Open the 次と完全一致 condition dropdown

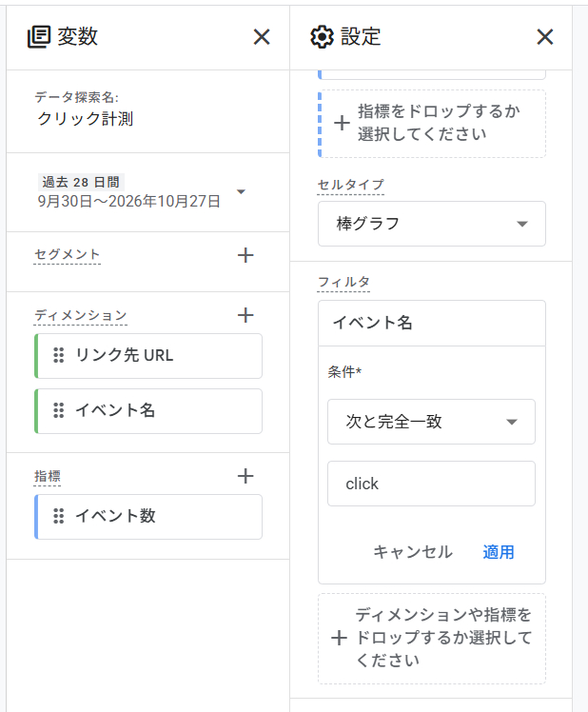pyautogui.click(x=431, y=422)
